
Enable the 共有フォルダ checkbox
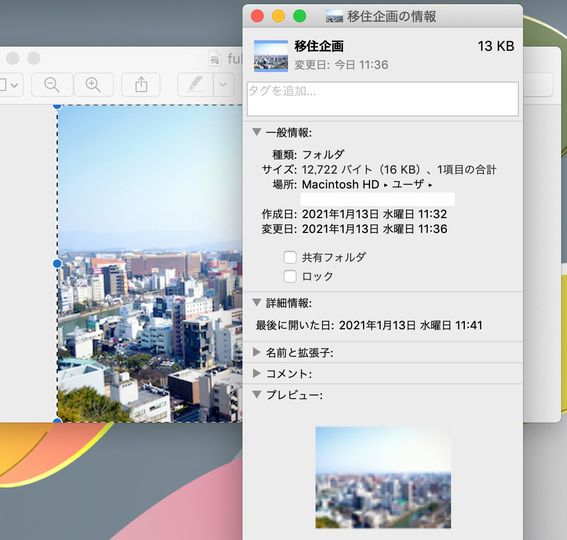(290, 258)
